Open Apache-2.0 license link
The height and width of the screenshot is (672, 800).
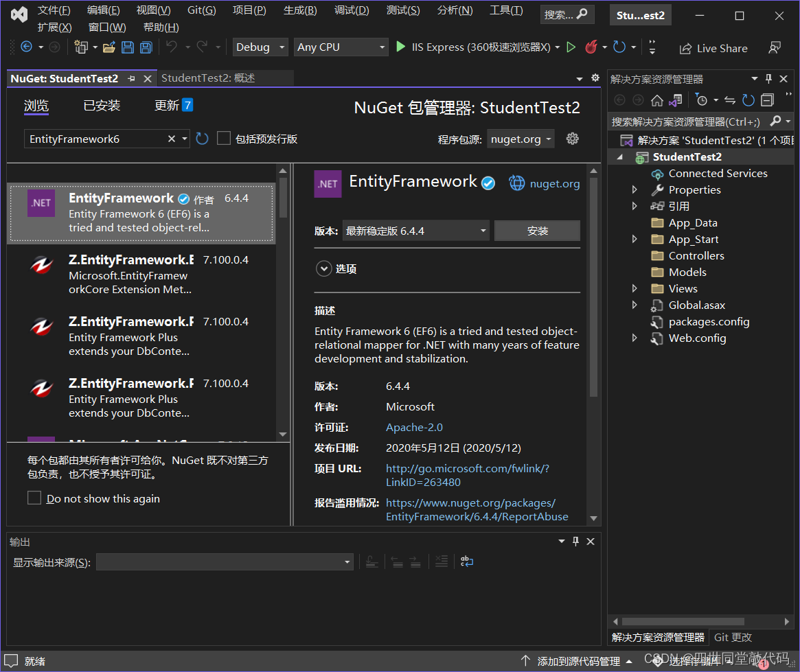[414, 427]
